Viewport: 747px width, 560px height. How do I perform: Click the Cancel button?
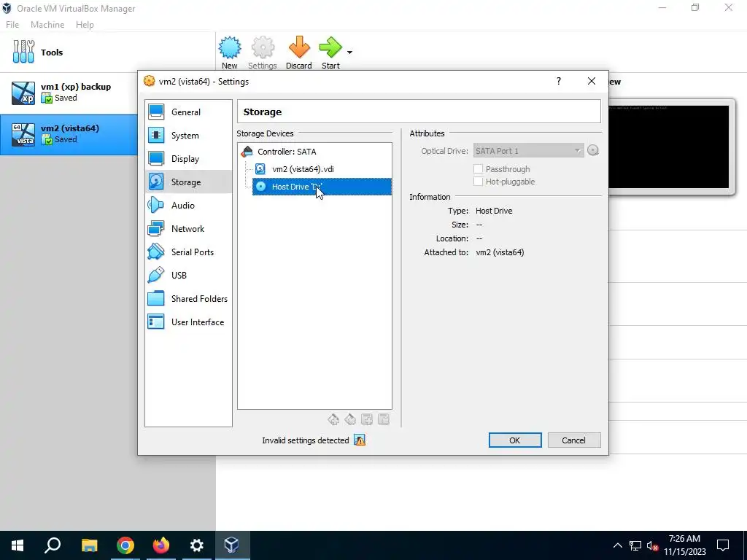coord(574,440)
